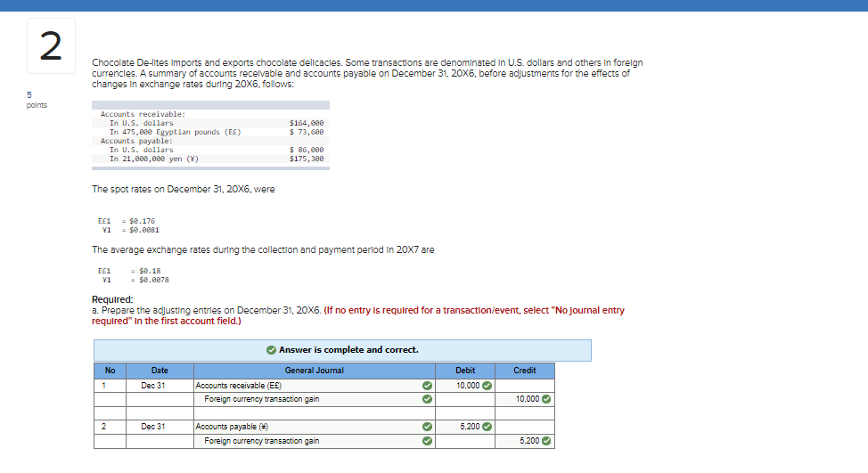Image resolution: width=868 pixels, height=473 pixels.
Task: Click the spot rate 'E£1 = $0.176'
Action: (127, 221)
